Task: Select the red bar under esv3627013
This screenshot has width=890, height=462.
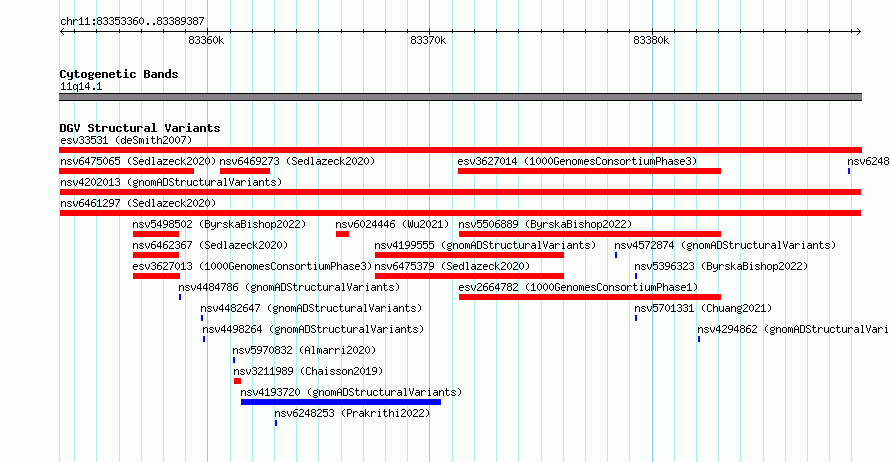Action: [157, 276]
